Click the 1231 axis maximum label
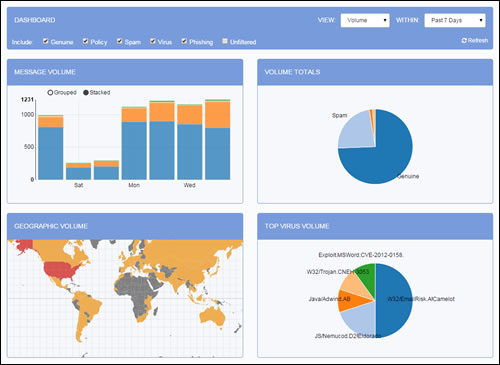The height and width of the screenshot is (365, 500). 27,99
